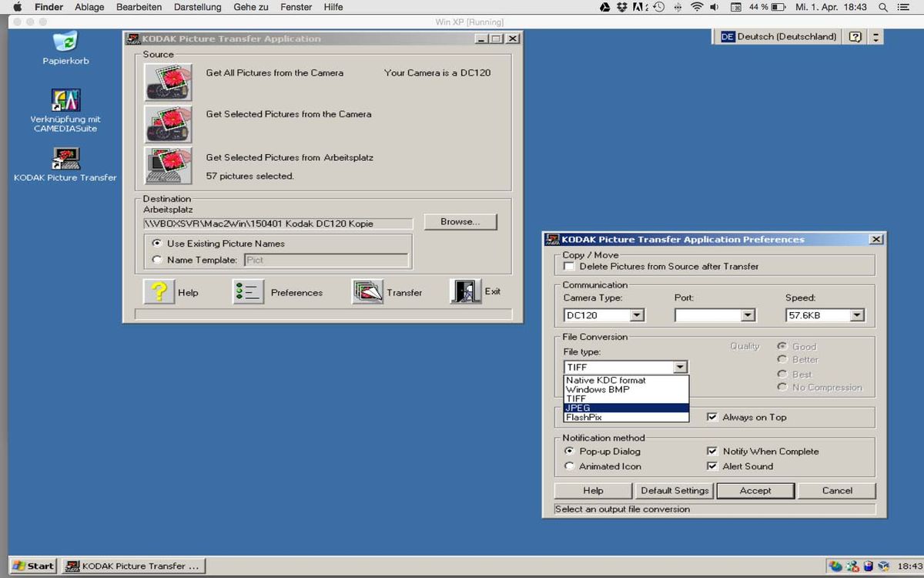Image resolution: width=924 pixels, height=578 pixels.
Task: Click the network disconnected tray icon
Action: [x=852, y=566]
